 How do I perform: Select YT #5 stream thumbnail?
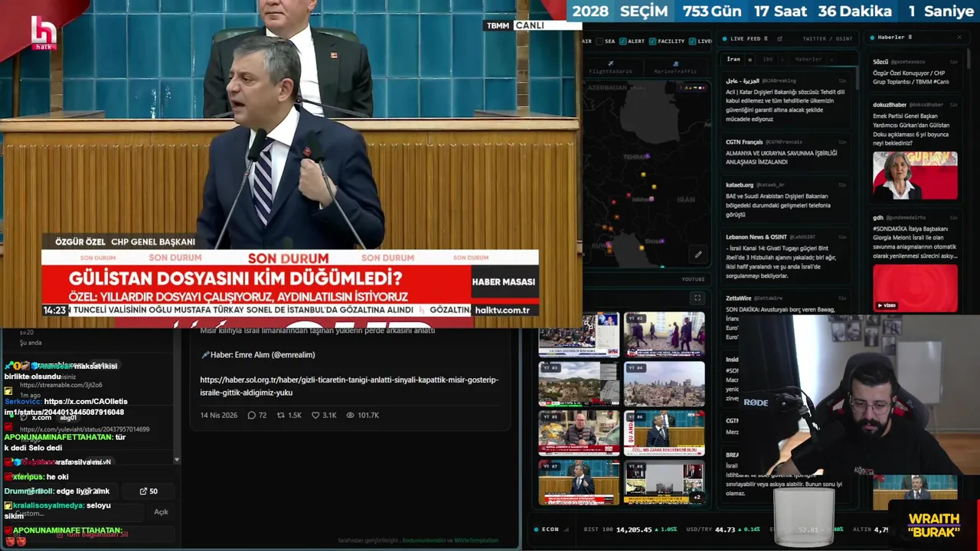tap(579, 433)
